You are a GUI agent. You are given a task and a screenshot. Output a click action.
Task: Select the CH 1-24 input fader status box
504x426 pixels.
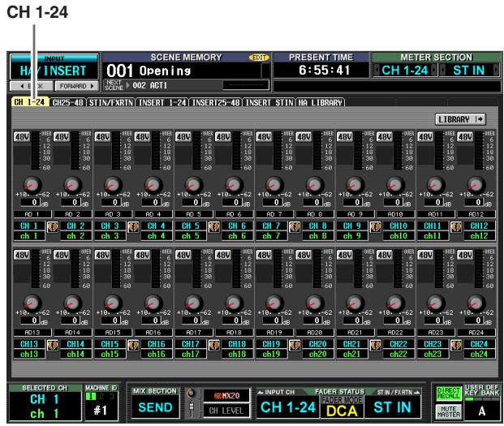point(287,407)
